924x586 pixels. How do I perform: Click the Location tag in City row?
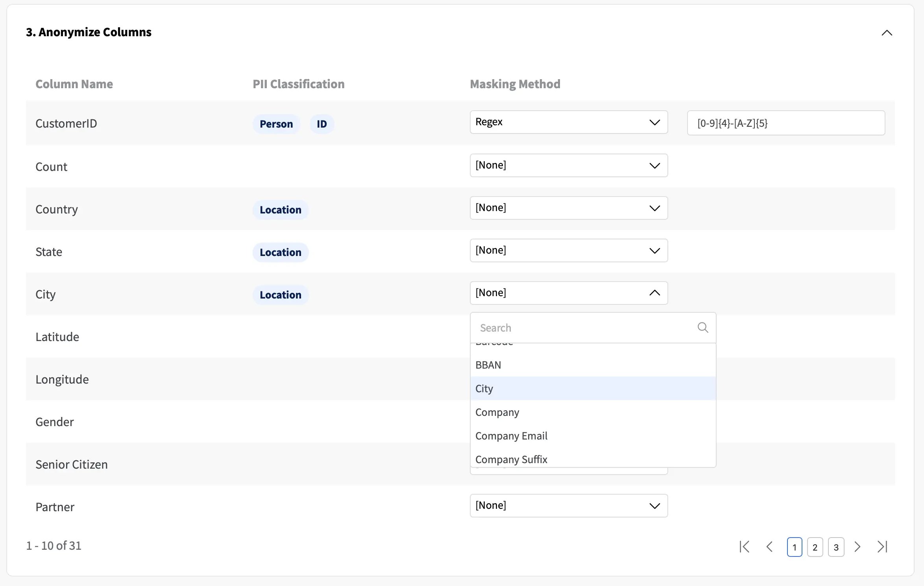(281, 295)
